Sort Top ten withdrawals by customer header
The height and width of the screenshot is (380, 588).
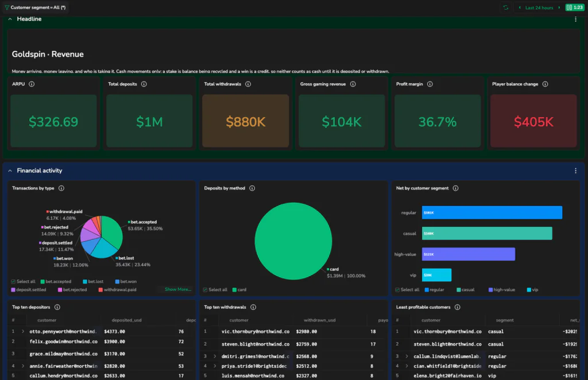(x=239, y=320)
